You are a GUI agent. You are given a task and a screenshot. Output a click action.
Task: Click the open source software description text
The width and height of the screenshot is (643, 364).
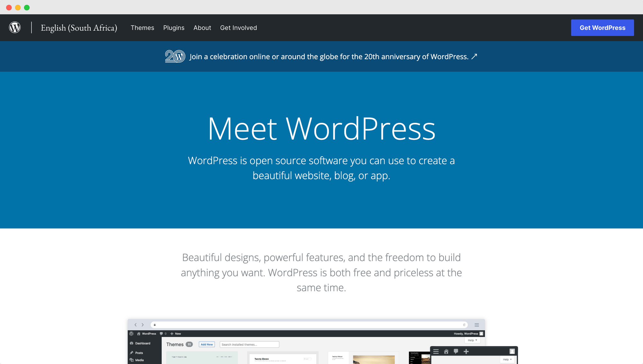coord(321,168)
